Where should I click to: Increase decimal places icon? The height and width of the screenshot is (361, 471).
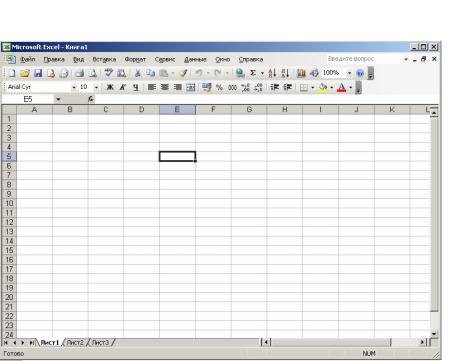[246, 87]
